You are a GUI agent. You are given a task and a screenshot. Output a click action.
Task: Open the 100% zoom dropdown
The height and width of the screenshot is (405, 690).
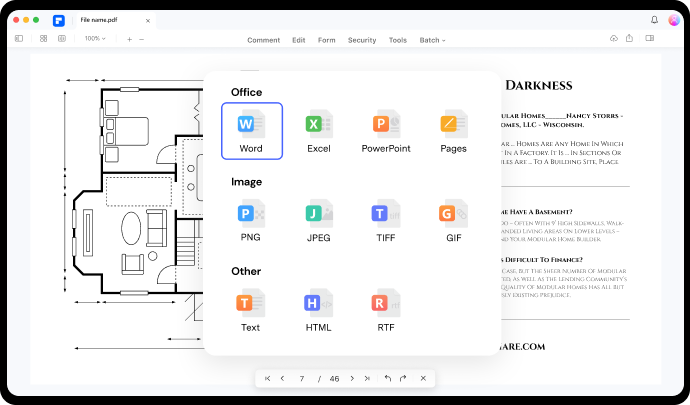click(95, 39)
